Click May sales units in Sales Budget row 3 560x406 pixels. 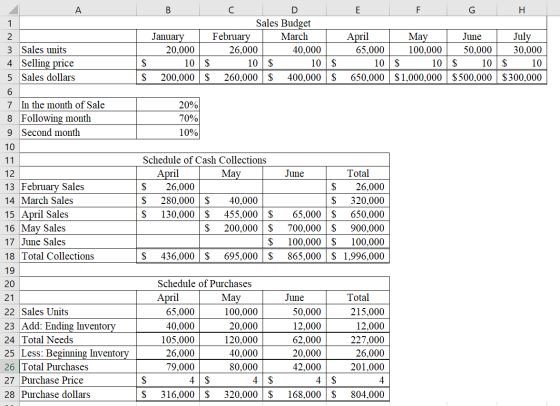pyautogui.click(x=418, y=50)
